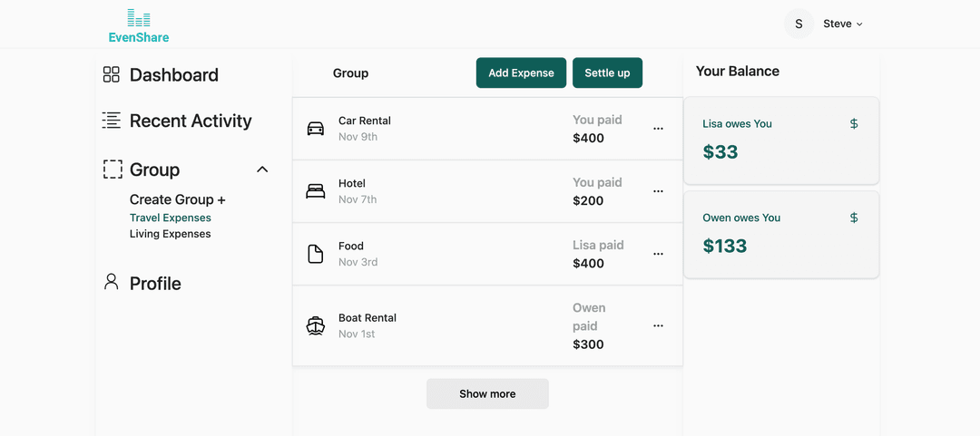Click the EvenShare logo

139,25
